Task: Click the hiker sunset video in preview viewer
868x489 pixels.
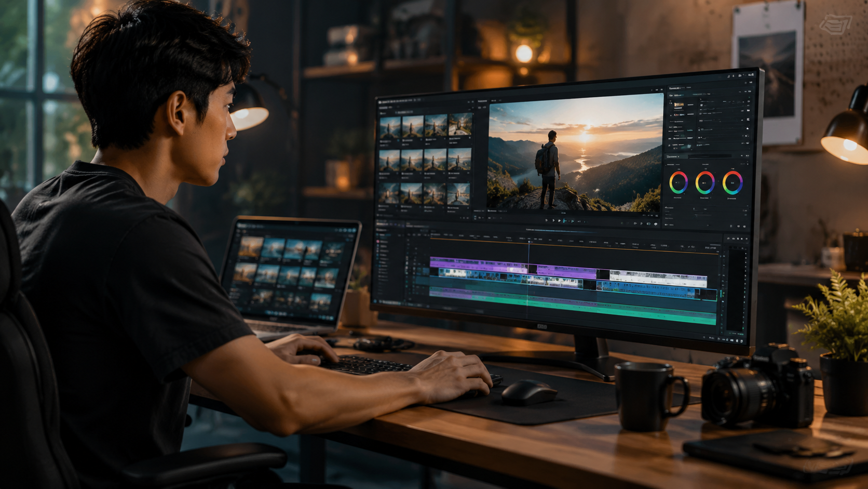Action: (575, 152)
